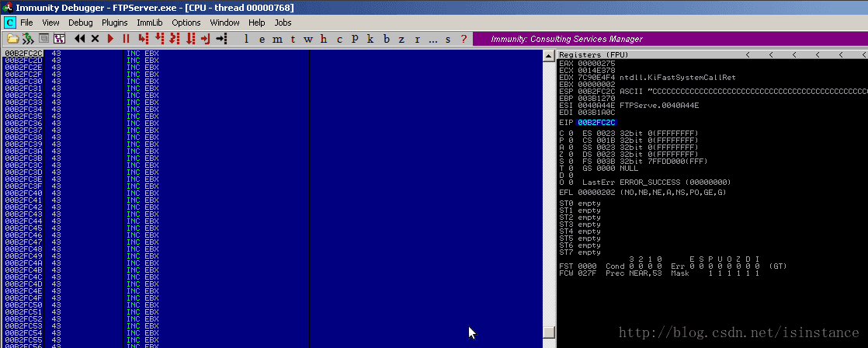Viewport: 868px width, 348px height.
Task: Select the ESP 00B2FC2C register value
Action: click(596, 91)
